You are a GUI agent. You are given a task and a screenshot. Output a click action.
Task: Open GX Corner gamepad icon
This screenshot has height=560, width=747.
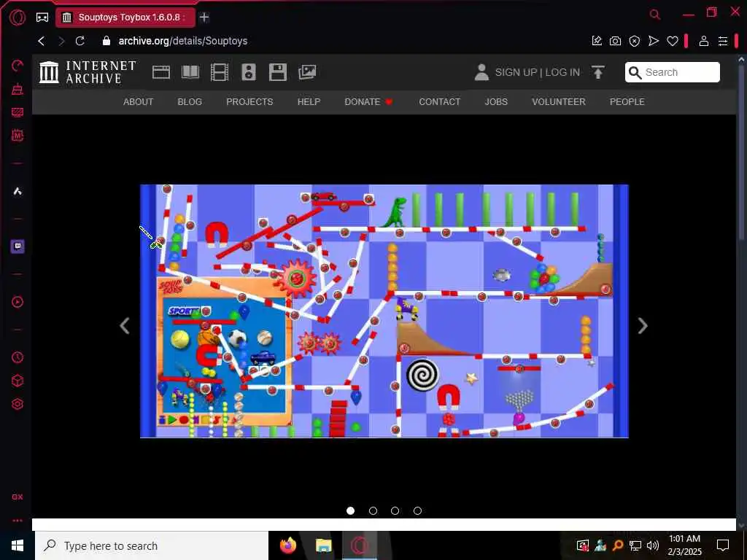coord(42,17)
